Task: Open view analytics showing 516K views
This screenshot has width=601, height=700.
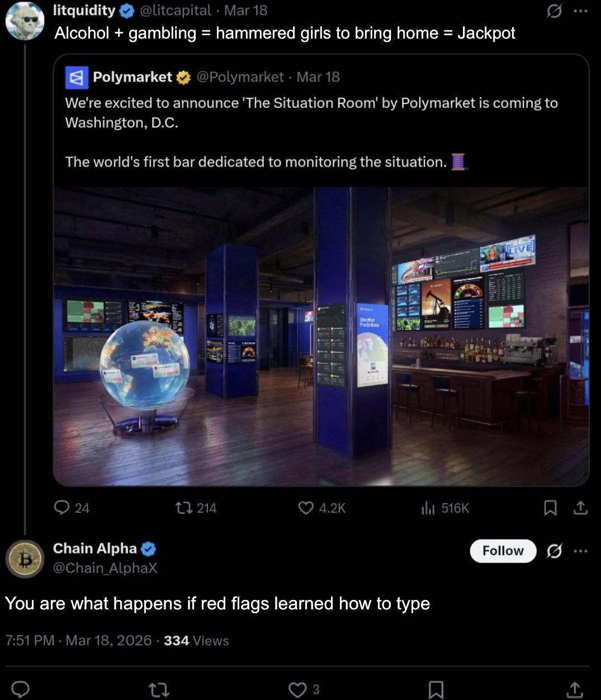Action: pyautogui.click(x=428, y=508)
